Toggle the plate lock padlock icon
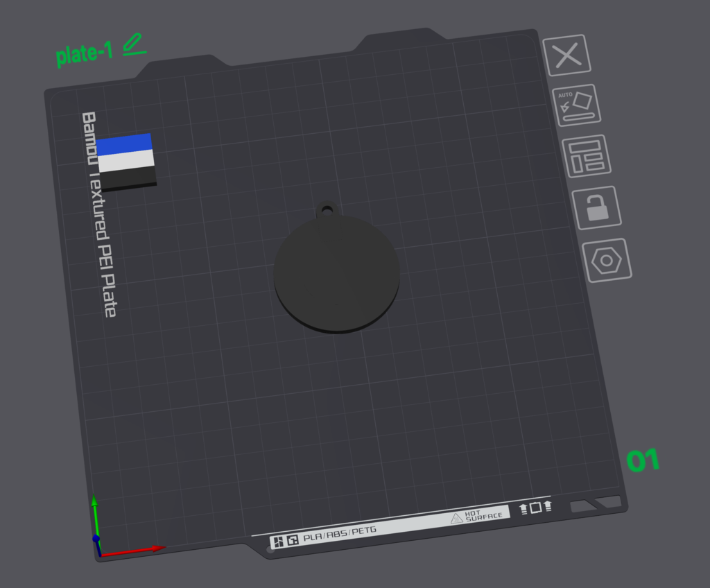Screen dimensions: 710x588 (x=596, y=207)
